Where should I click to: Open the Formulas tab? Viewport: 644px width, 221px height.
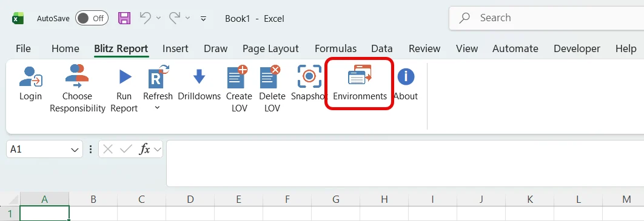coord(335,48)
